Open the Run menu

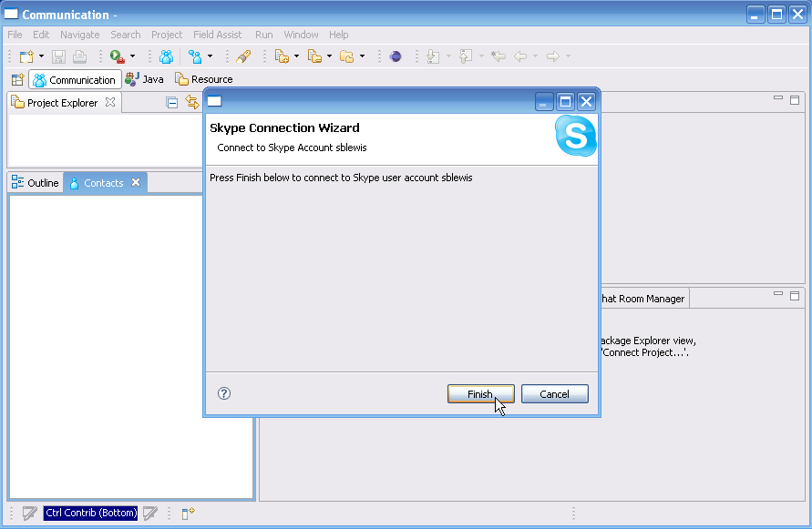point(264,35)
